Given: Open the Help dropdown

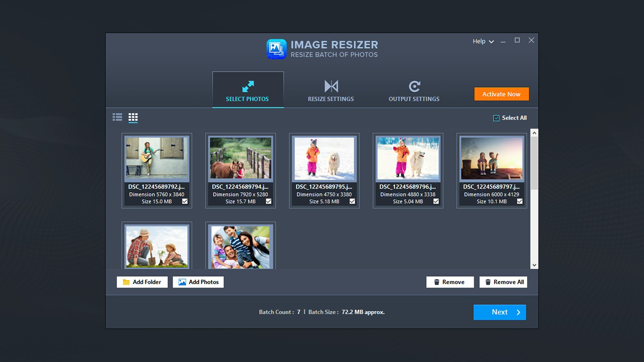Looking at the screenshot, I should (482, 41).
